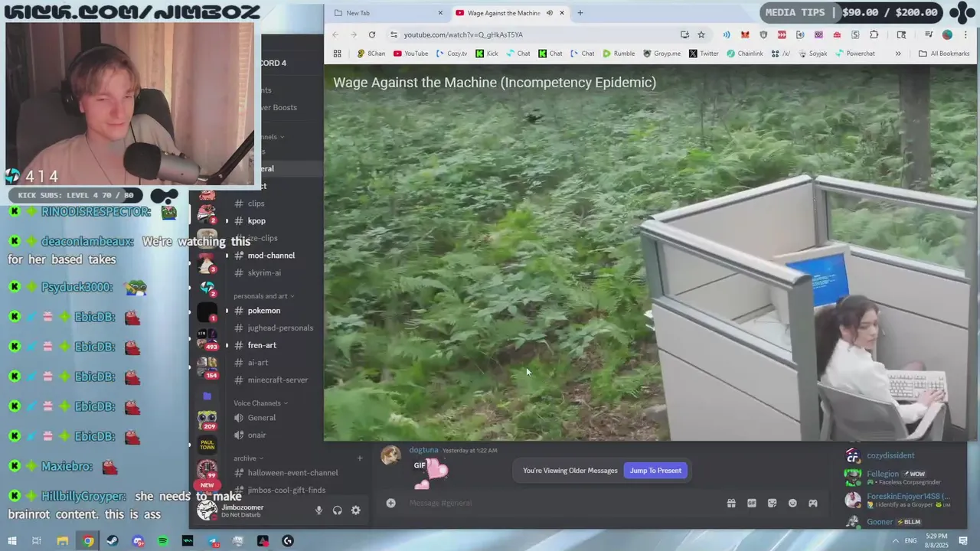Open the Soyjak bookmark
Viewport: 980px width, 551px height.
point(815,54)
